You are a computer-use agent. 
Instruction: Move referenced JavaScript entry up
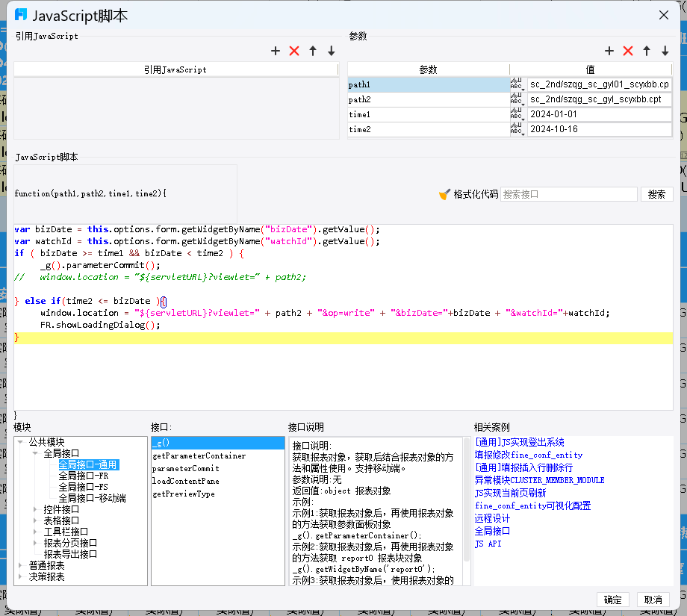(313, 52)
